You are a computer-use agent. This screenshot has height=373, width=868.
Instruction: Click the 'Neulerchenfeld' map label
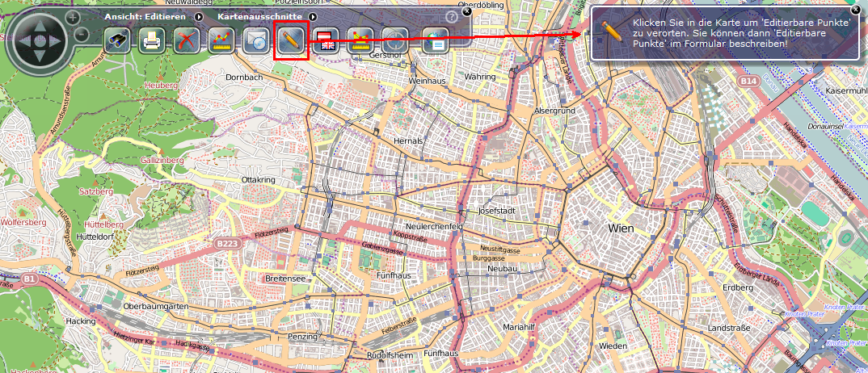tap(434, 227)
